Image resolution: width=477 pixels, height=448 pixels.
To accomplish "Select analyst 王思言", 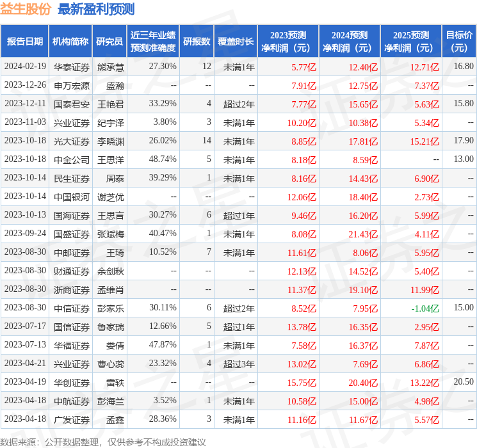I will coord(110,215).
